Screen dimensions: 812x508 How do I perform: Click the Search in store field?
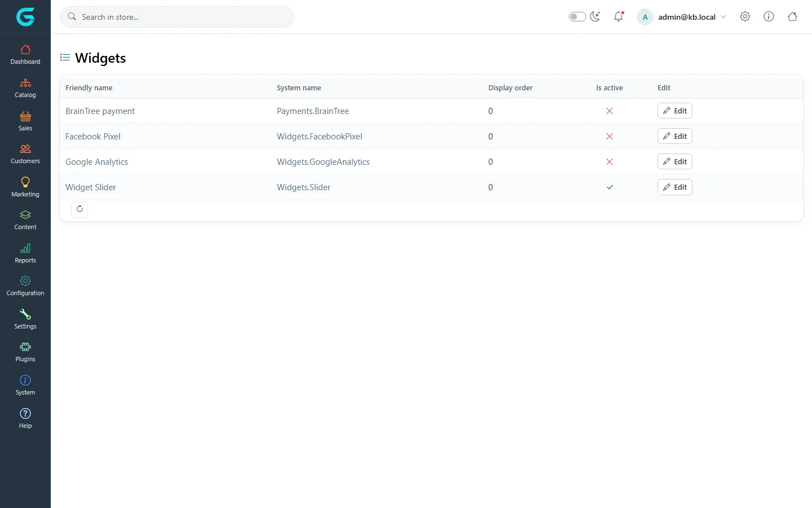(177, 17)
